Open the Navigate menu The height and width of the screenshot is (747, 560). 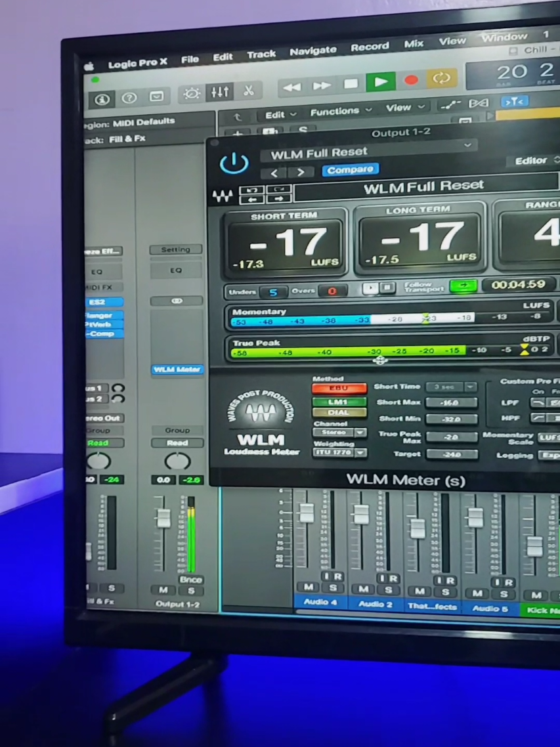pos(313,51)
